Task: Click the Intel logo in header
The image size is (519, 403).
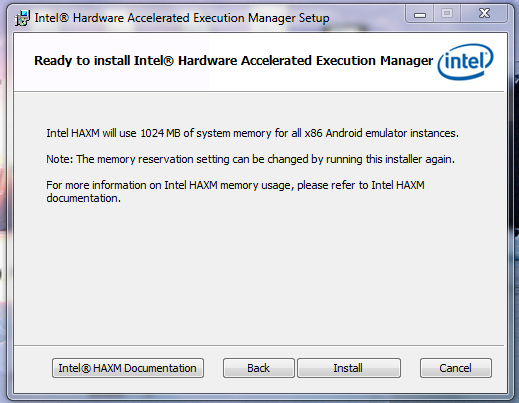Action: (465, 62)
